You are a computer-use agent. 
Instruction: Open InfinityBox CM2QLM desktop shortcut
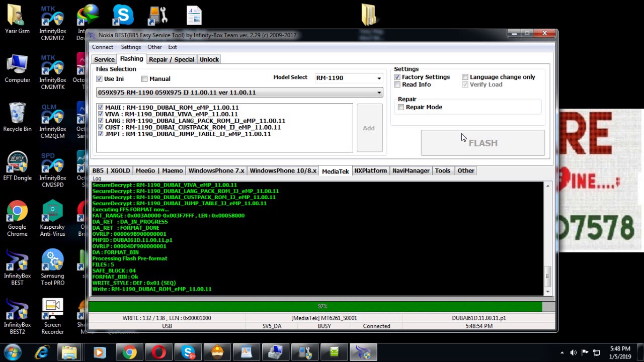tap(52, 122)
